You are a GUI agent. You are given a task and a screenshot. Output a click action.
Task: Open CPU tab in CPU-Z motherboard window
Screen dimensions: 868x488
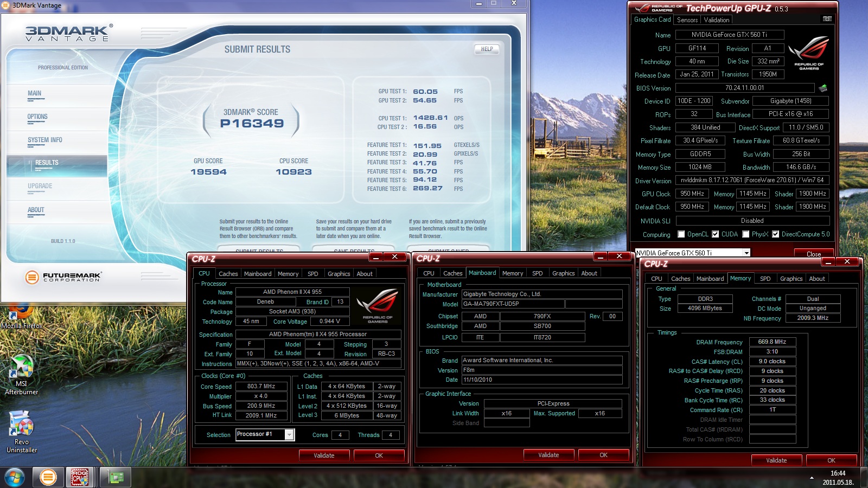coord(429,273)
